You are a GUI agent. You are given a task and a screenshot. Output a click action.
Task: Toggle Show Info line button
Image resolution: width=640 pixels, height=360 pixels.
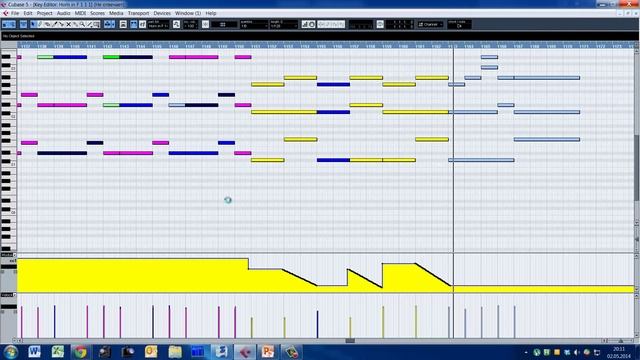23,24
